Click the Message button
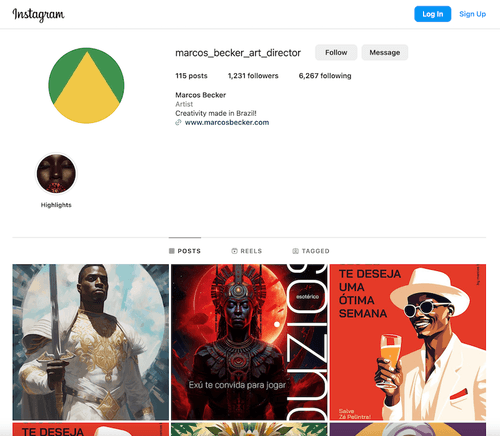This screenshot has width=500, height=436. [x=385, y=52]
